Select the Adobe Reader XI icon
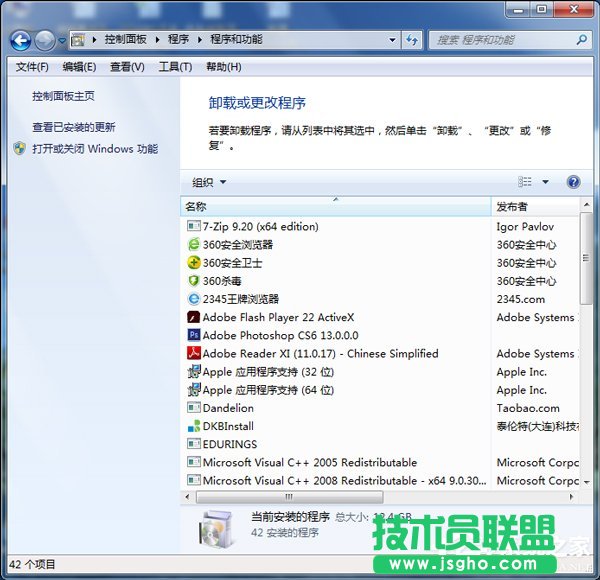Screen dimensions: 600x580 coord(194,353)
